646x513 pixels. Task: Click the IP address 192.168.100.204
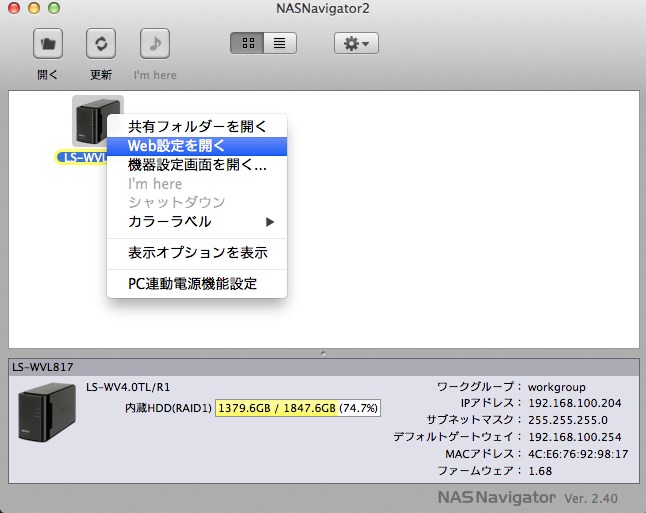point(575,403)
